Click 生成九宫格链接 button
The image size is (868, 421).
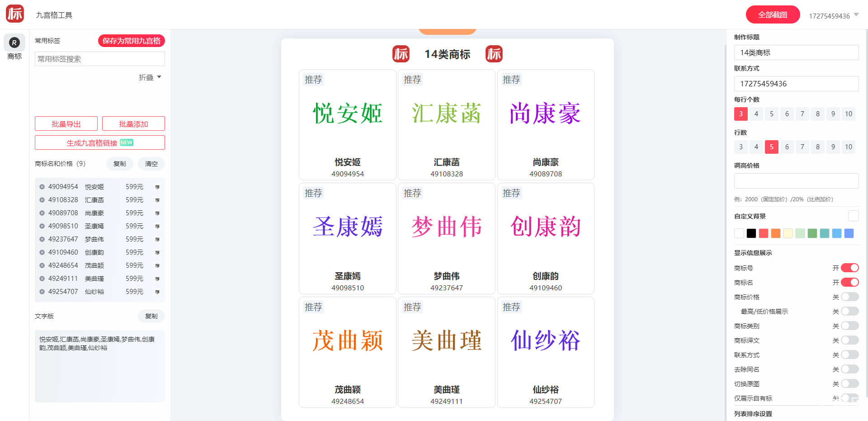click(100, 143)
